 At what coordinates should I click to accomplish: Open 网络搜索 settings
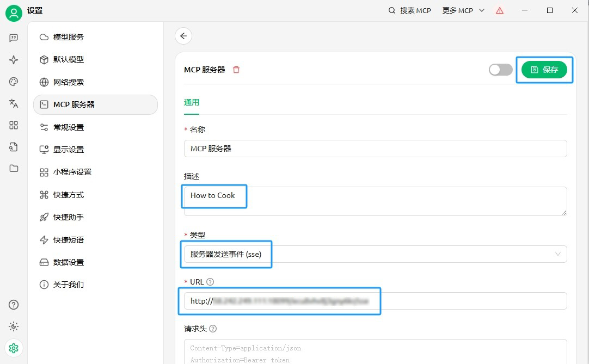[x=95, y=82]
